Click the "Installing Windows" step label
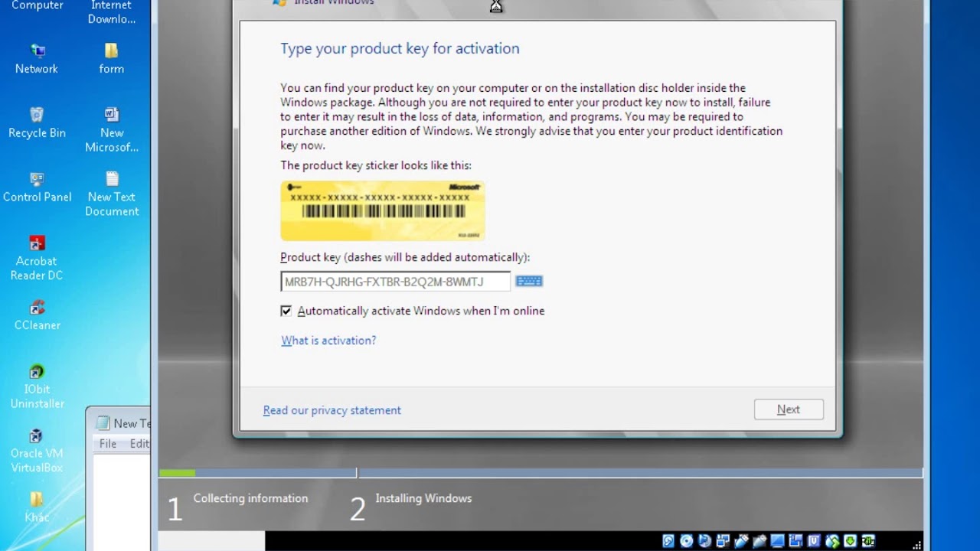 (423, 498)
